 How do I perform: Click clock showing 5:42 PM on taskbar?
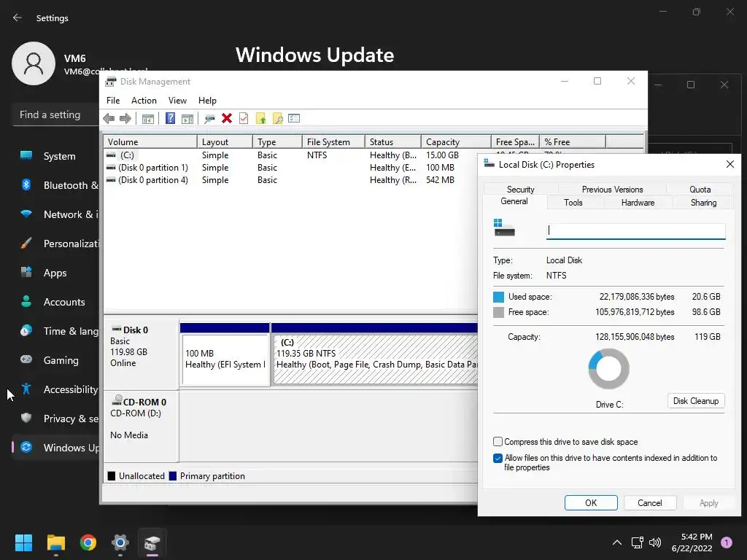click(x=692, y=542)
